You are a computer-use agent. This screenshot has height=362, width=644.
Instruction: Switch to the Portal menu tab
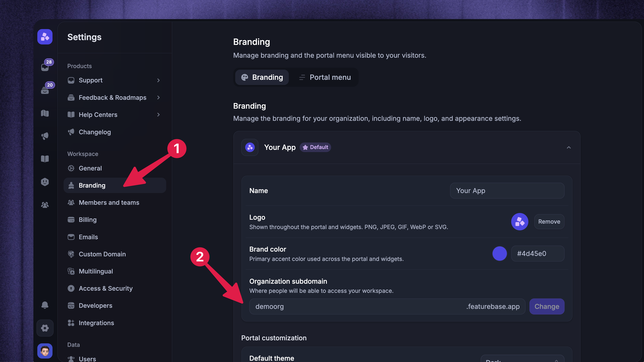pyautogui.click(x=325, y=77)
